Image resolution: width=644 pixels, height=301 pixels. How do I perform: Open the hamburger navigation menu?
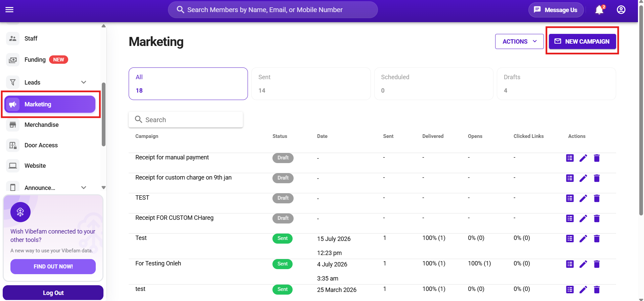(9, 10)
